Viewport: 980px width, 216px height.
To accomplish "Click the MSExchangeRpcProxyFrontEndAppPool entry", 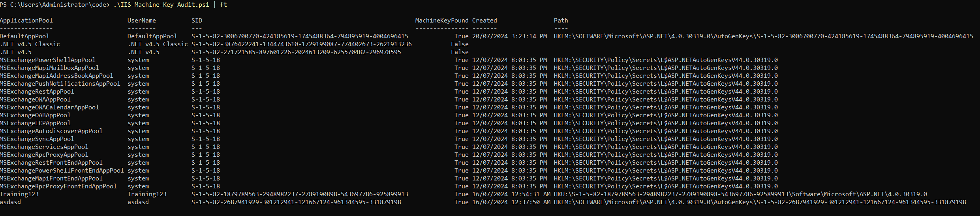I will click(x=58, y=186).
